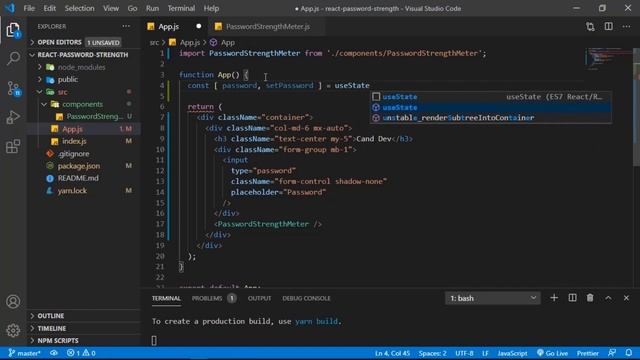Open index.js in explorer tree
This screenshot has height=360, width=640.
click(84, 141)
